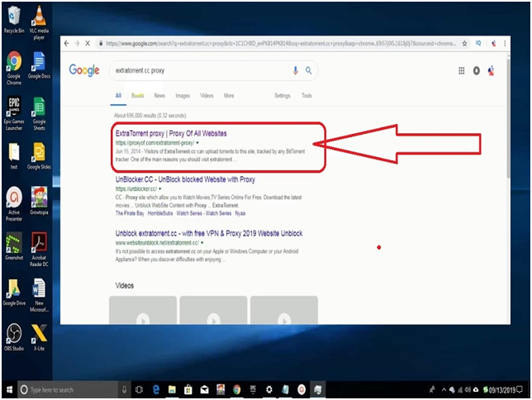Open Greenshot desktop icon

14,246
